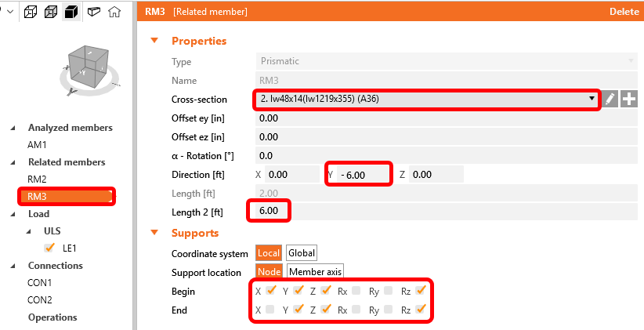
Task: Click the disabled Name field RM3
Action: (x=447, y=81)
